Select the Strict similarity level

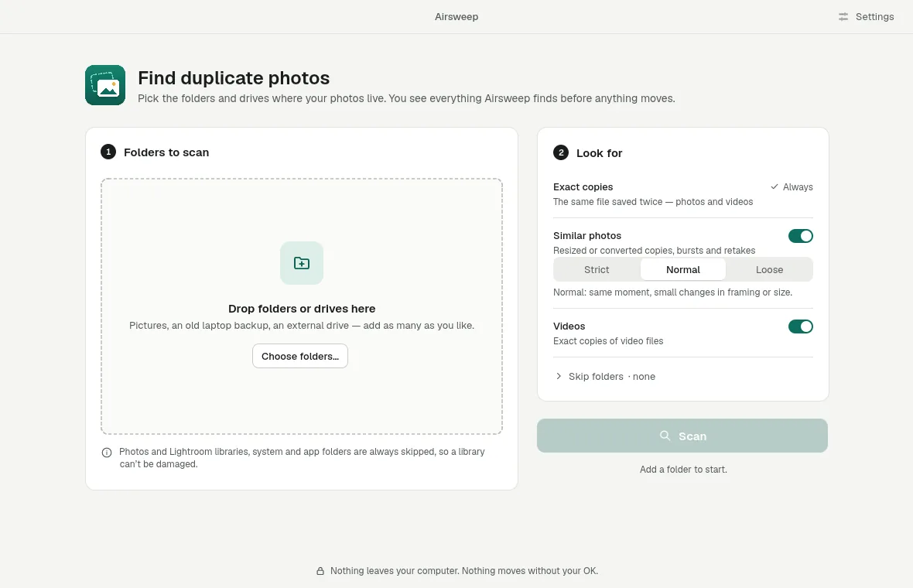(597, 269)
